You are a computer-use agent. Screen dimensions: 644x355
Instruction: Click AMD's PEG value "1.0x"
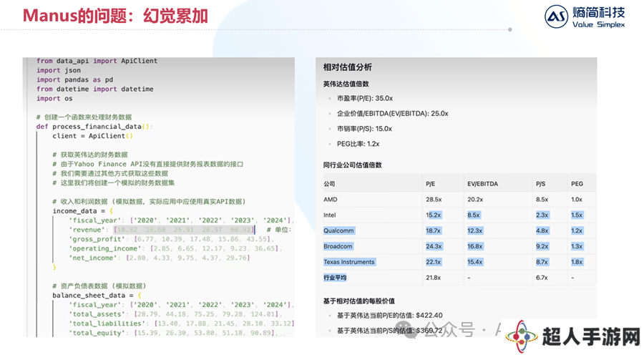click(x=577, y=199)
